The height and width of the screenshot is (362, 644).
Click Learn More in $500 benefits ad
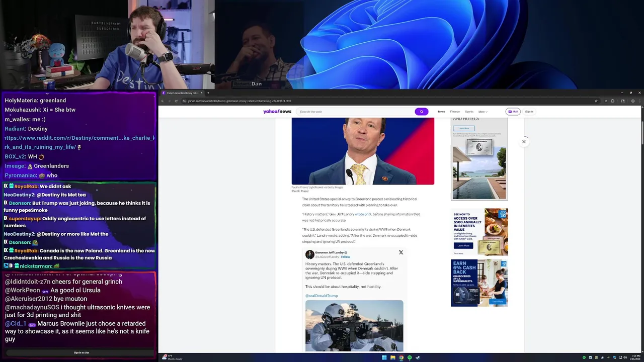(463, 246)
